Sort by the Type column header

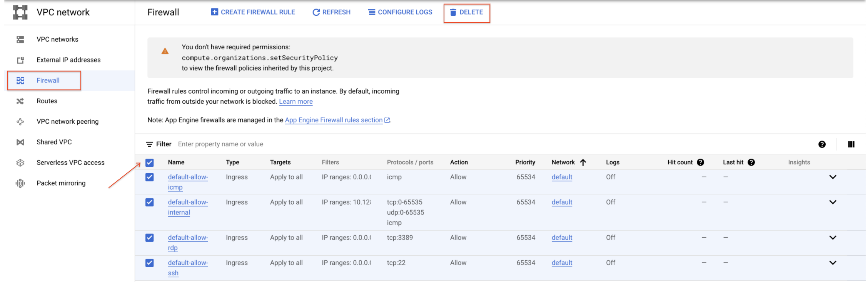(x=232, y=163)
